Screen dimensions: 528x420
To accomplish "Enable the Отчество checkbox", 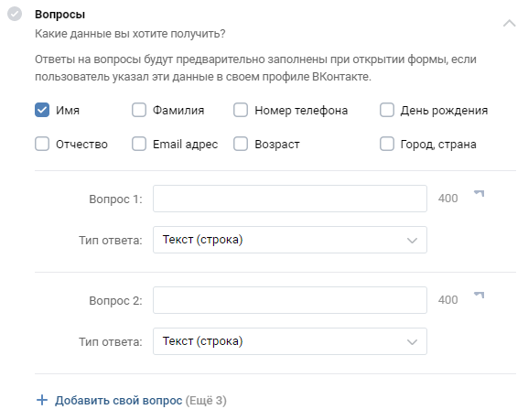I will (x=42, y=144).
